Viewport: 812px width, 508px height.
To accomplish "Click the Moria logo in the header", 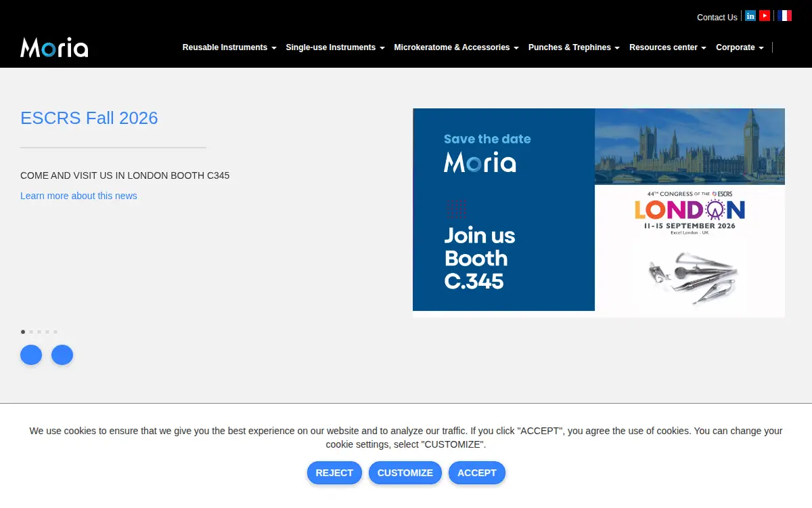I will [x=54, y=47].
